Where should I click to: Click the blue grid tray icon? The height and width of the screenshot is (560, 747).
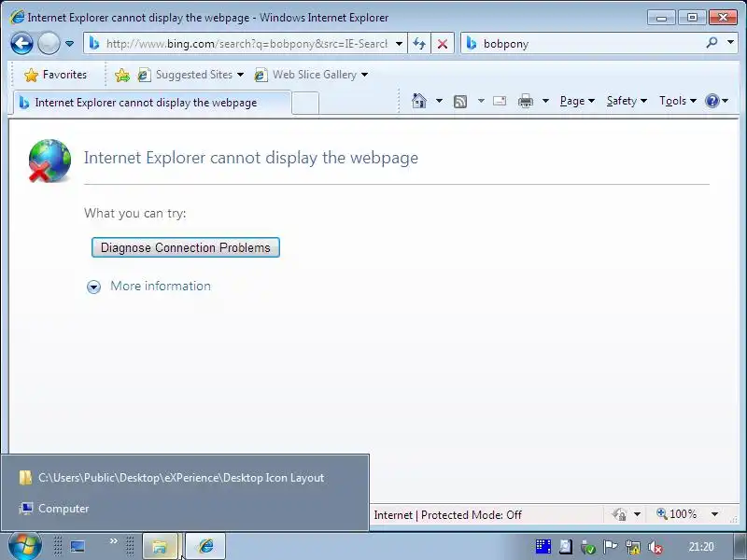click(543, 547)
